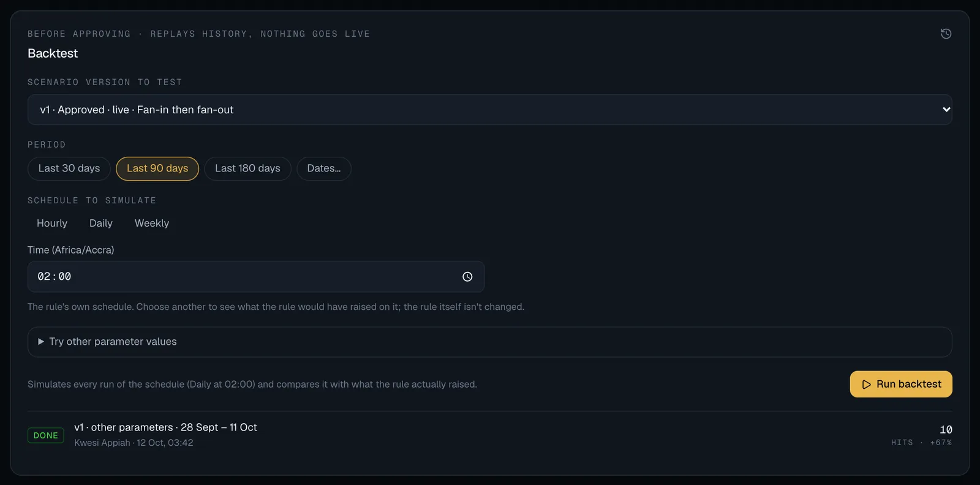Open the v1 other parameters backtest result
This screenshot has width=980, height=485.
click(490, 435)
